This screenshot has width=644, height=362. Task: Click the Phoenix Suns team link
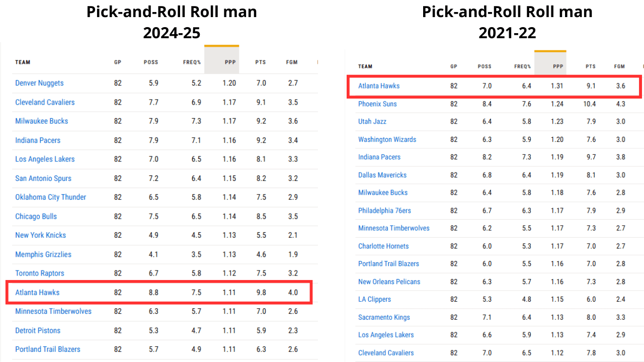(377, 104)
